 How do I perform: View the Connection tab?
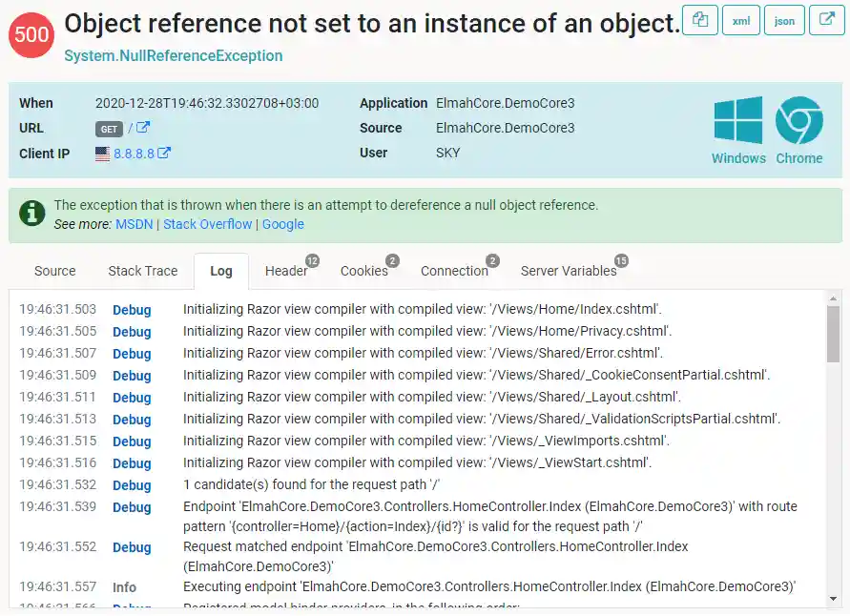(454, 271)
